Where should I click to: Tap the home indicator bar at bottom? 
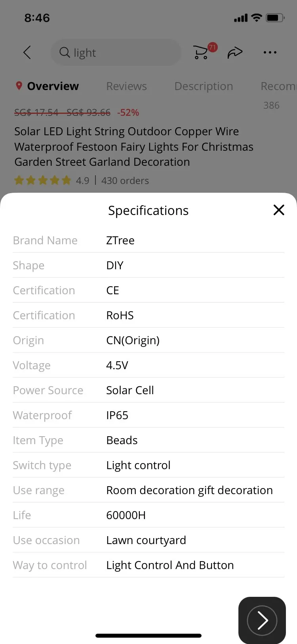148,636
